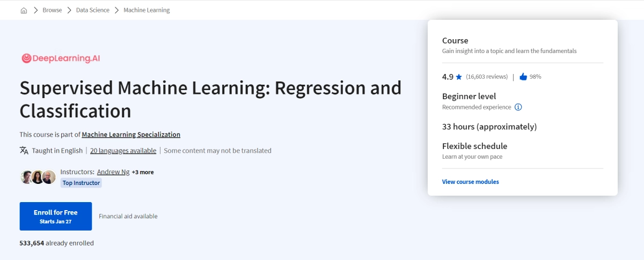Click the translation language icon
Viewport: 644px width, 260px height.
[x=24, y=151]
